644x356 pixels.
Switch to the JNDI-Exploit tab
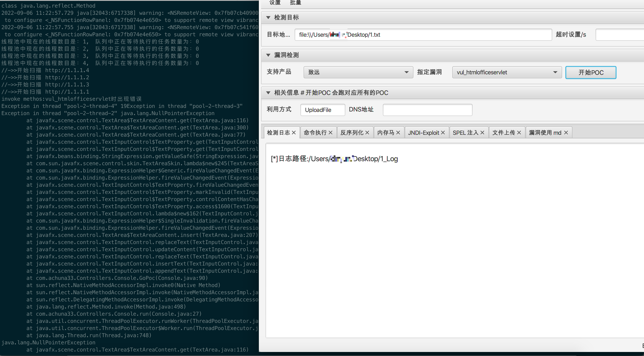pos(423,132)
